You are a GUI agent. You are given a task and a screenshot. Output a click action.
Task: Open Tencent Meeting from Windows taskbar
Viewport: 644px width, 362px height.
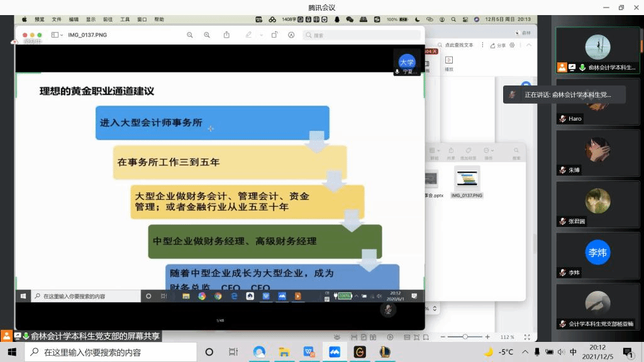[x=335, y=352]
